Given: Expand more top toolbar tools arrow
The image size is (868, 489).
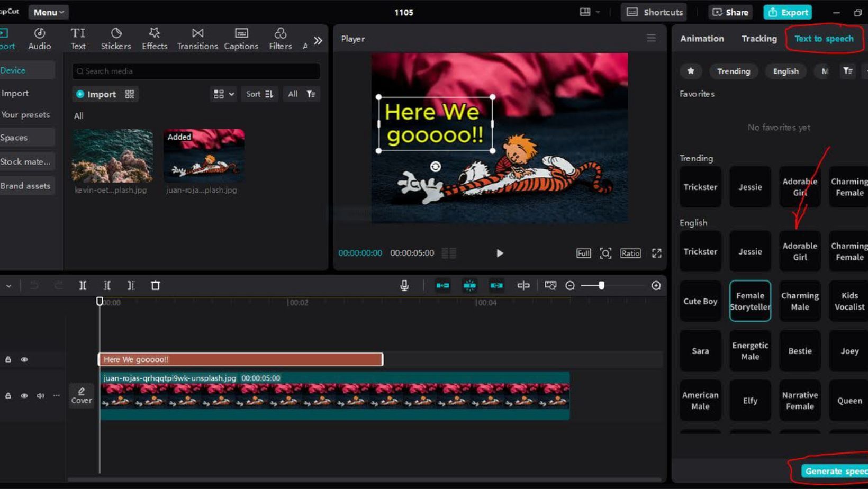Looking at the screenshot, I should pyautogui.click(x=318, y=40).
